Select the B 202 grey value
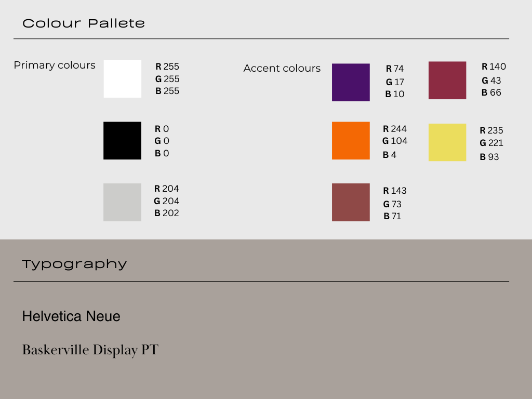532x399 pixels. [167, 213]
